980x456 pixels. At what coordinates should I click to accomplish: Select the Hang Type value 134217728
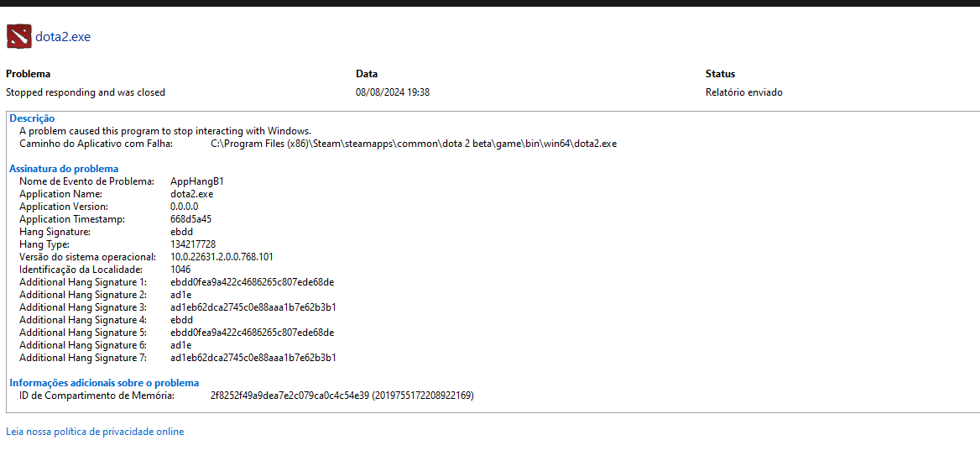[x=193, y=244]
